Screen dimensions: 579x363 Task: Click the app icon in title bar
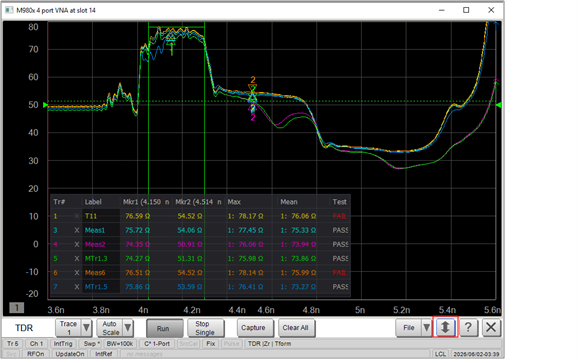pos(9,10)
